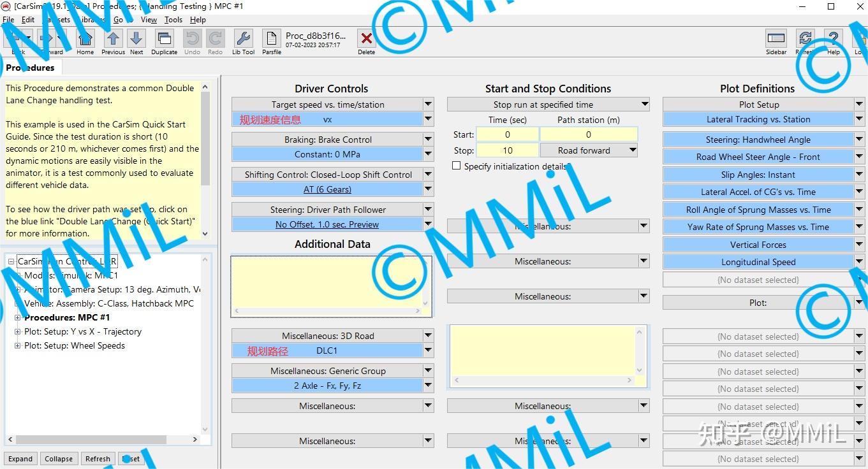The width and height of the screenshot is (868, 469).
Task: Click the Home toolbar icon
Action: [85, 39]
